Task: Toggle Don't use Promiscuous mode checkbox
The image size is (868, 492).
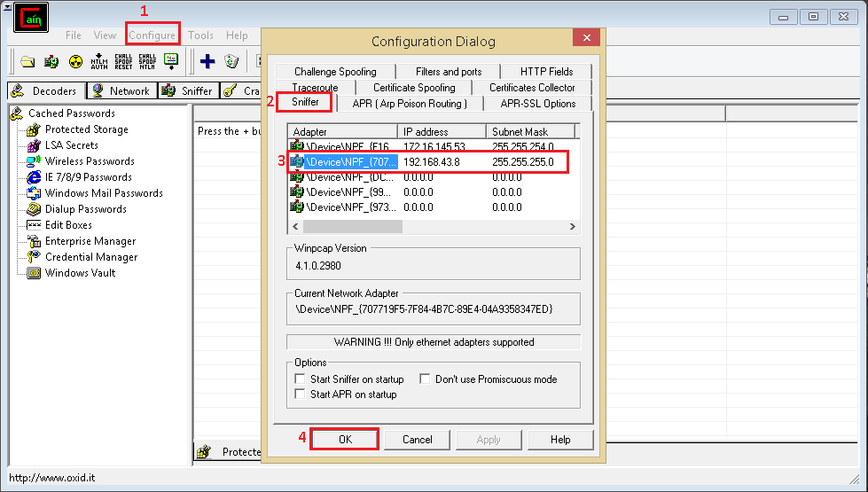Action: tap(425, 379)
